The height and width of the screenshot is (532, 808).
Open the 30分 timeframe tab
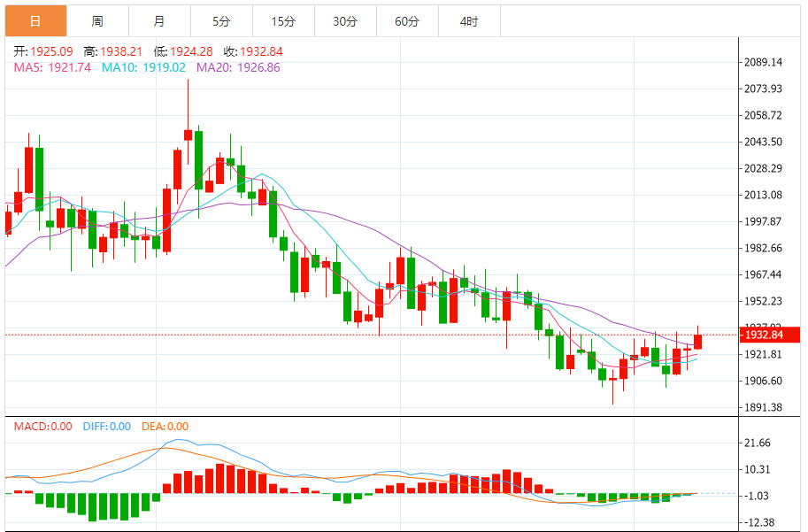pyautogui.click(x=345, y=21)
